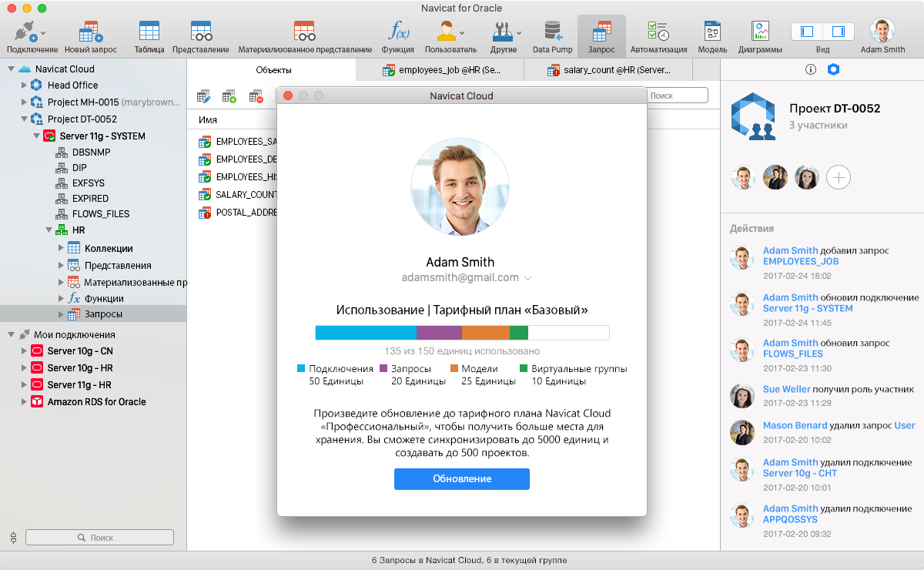This screenshot has height=570, width=924.
Task: Click the blue Обновление upgrade button
Action: pos(461,479)
